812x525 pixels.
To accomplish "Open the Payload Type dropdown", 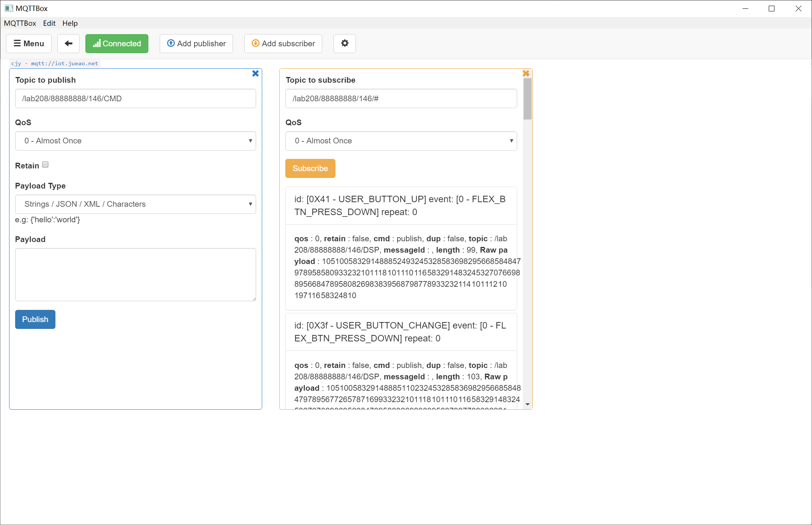I will (135, 204).
